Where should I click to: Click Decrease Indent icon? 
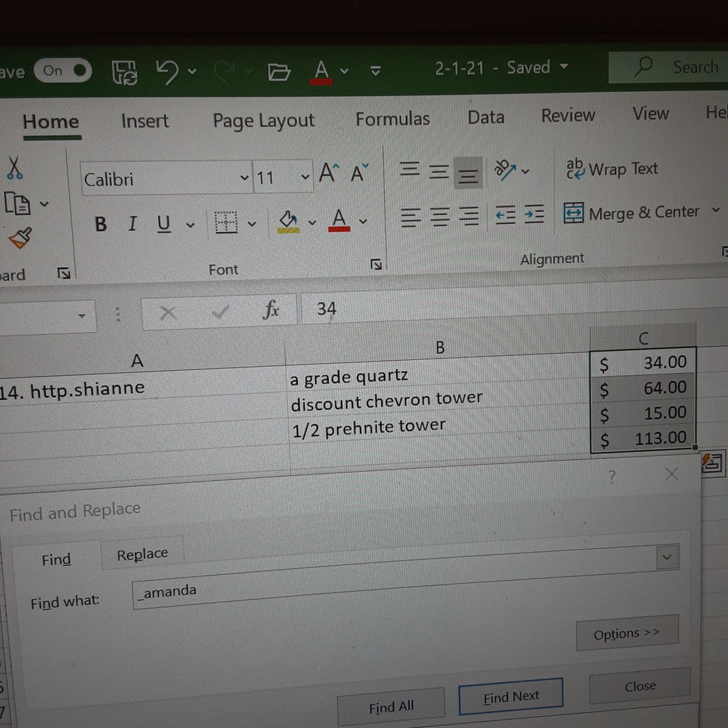click(x=505, y=214)
